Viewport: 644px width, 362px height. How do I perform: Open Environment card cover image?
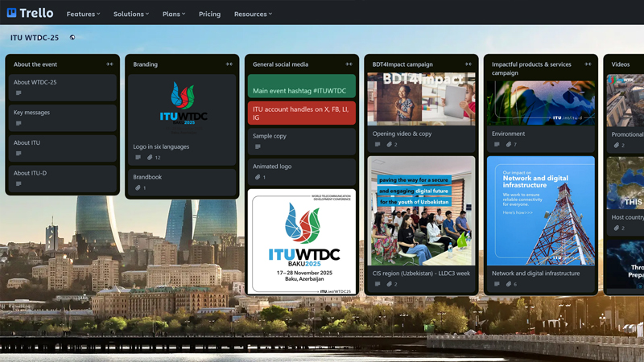point(540,103)
